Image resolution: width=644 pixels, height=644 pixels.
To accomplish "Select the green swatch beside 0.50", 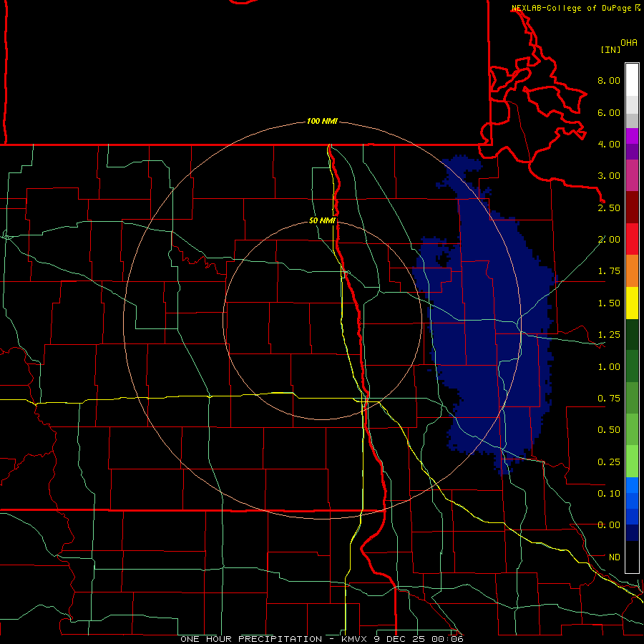I will pos(632,430).
